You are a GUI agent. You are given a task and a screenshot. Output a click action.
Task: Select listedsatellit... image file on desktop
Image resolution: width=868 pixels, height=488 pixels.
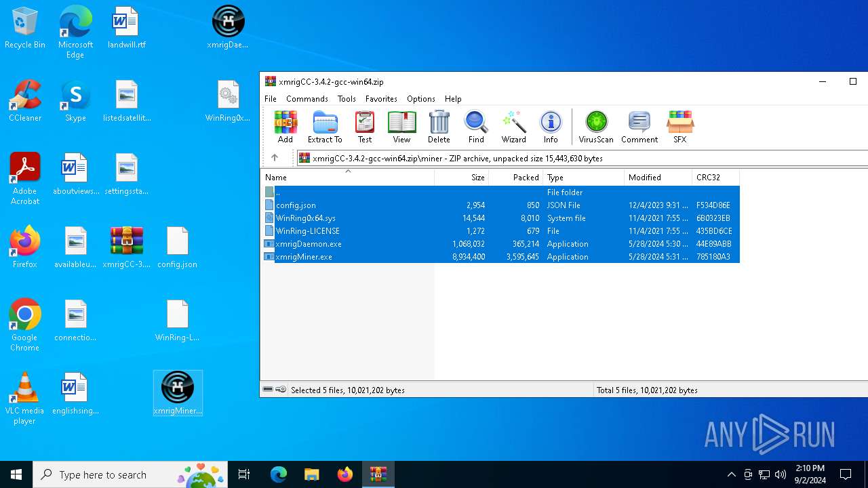(127, 102)
